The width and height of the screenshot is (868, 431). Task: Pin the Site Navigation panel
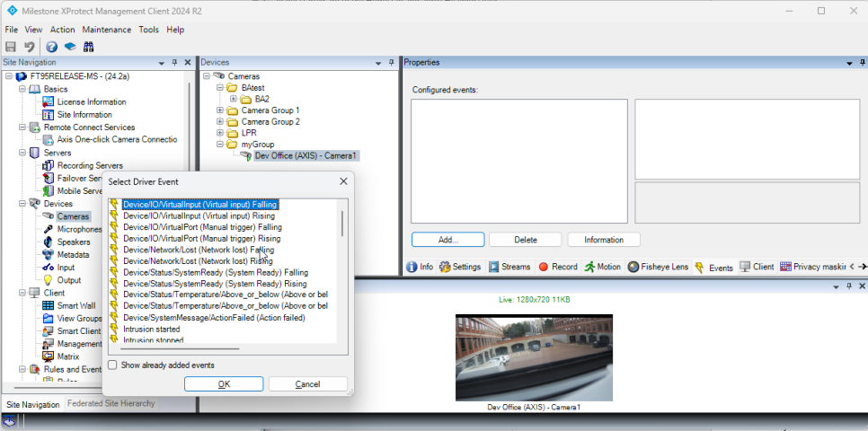[174, 63]
